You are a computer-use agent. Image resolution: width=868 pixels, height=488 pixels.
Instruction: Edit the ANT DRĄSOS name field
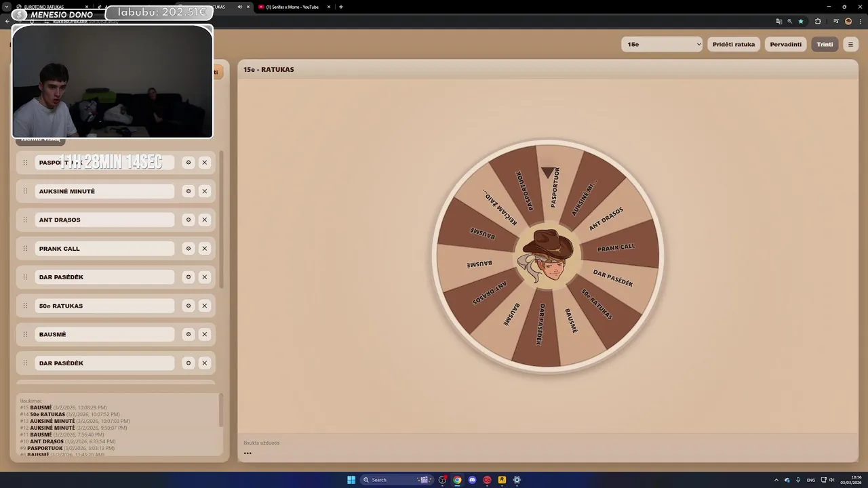pyautogui.click(x=104, y=220)
